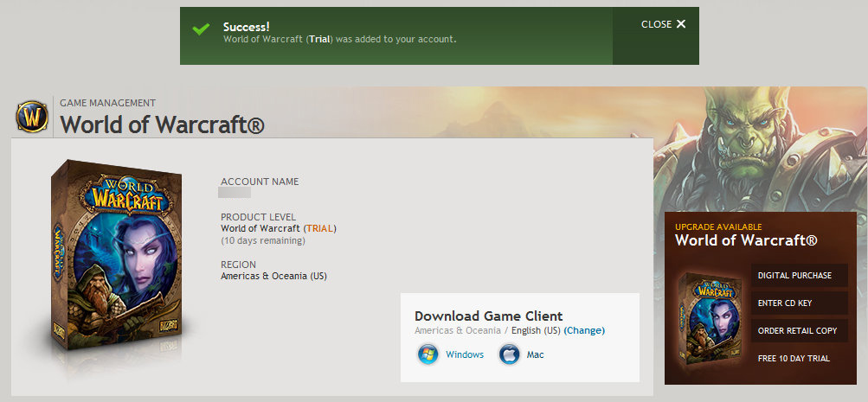Click the green success checkmark icon

click(x=201, y=29)
